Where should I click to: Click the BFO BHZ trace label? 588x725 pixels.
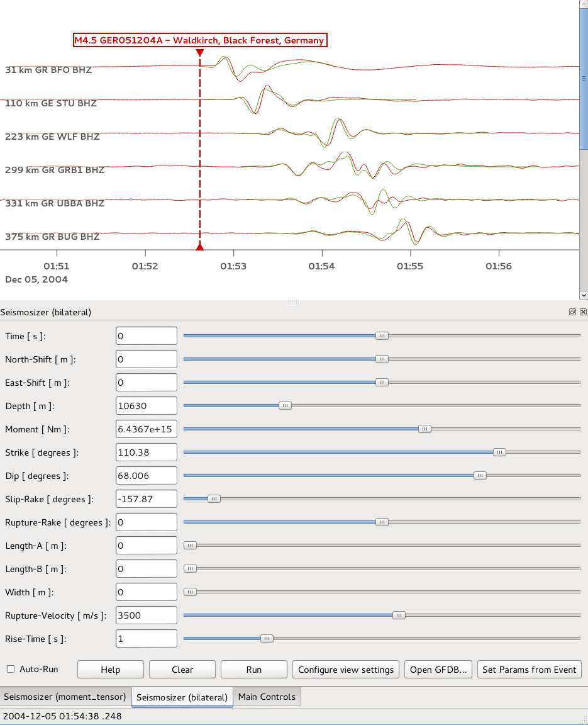click(x=48, y=70)
